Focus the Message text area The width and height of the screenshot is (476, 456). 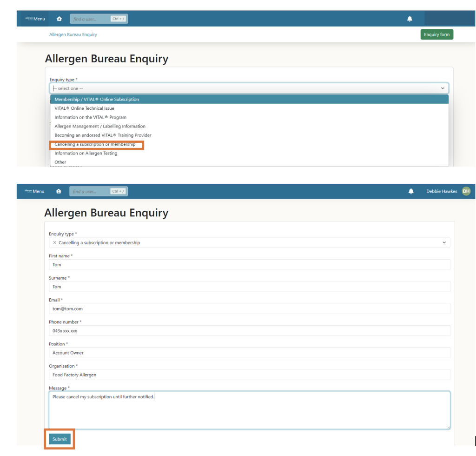point(249,410)
